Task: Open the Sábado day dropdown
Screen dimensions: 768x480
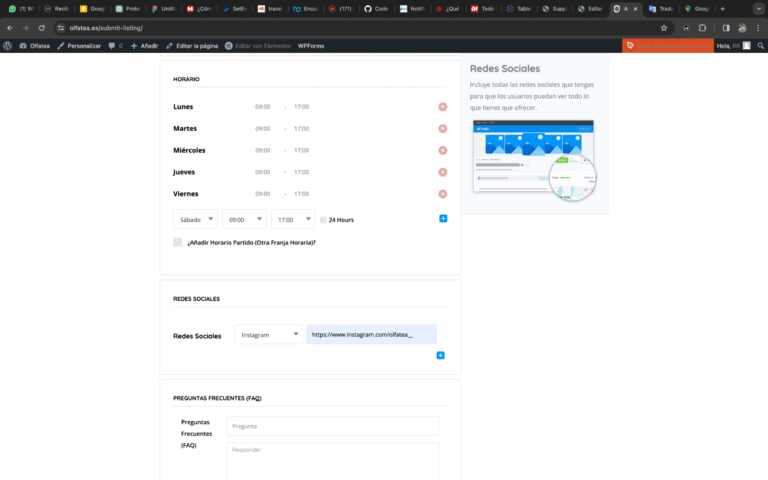Action: 195,219
